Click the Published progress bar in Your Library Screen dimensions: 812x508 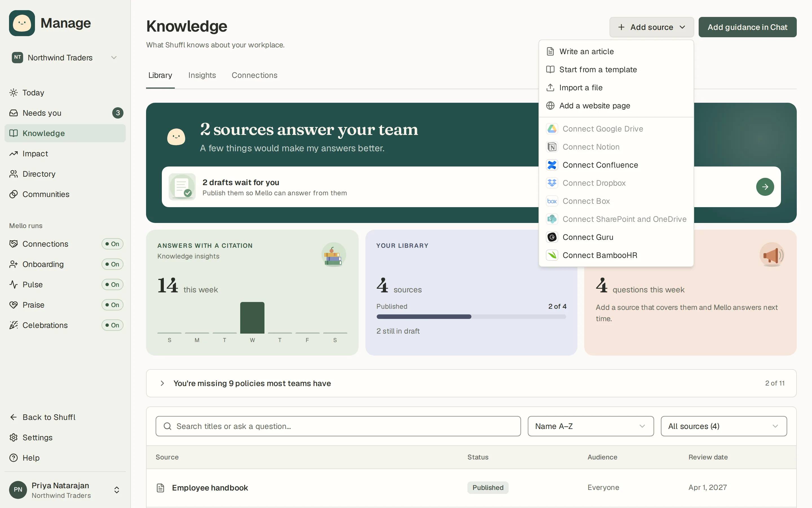471,316
